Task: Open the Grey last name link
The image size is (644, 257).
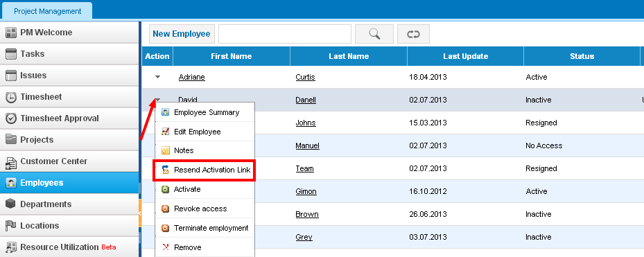Action: pos(304,237)
